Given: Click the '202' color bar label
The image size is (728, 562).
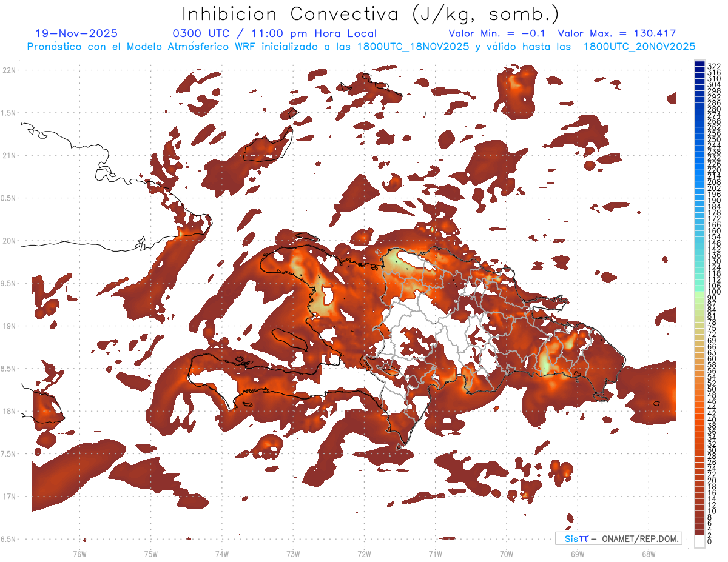Looking at the screenshot, I should (x=714, y=188).
